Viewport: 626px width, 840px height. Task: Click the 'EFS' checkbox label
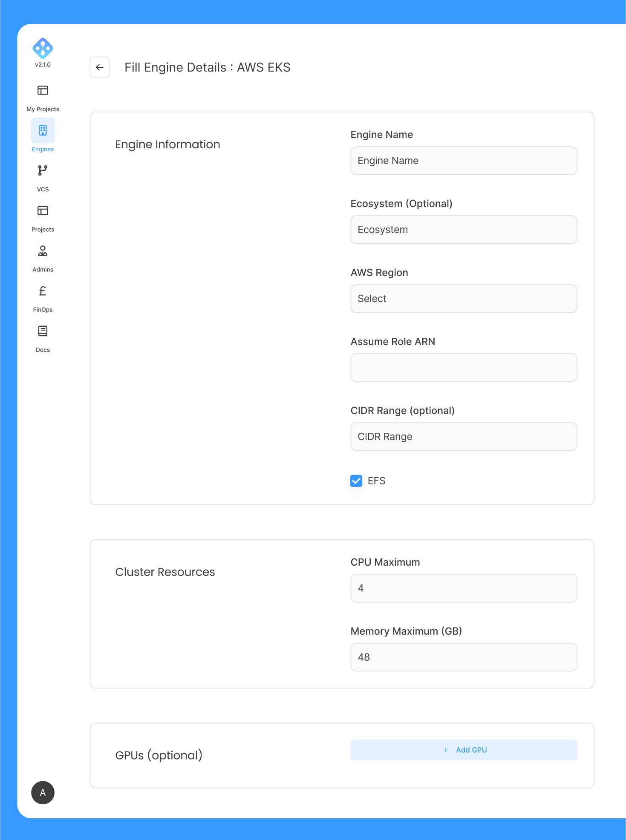pyautogui.click(x=376, y=481)
